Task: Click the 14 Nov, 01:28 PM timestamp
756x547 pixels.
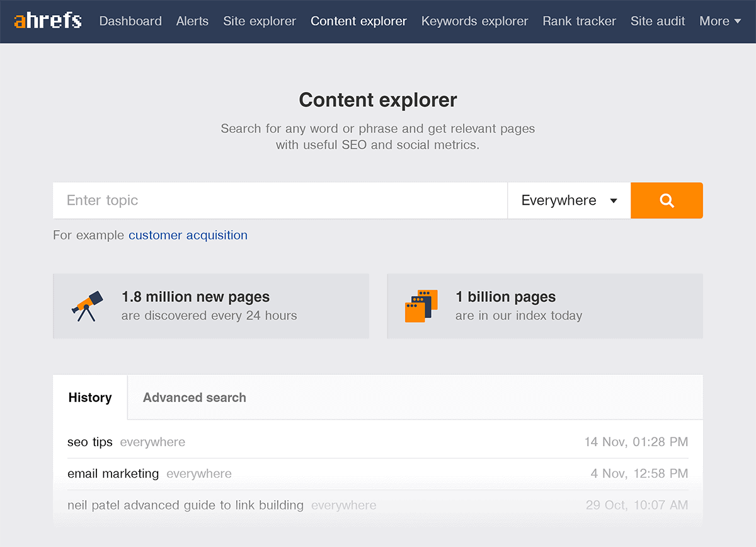Action: coord(636,442)
